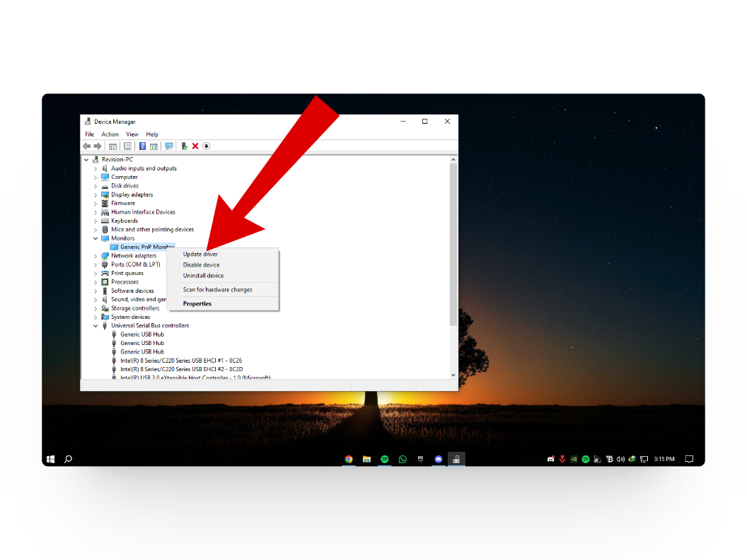The height and width of the screenshot is (560, 747).
Task: Open the View menu
Action: pos(132,134)
